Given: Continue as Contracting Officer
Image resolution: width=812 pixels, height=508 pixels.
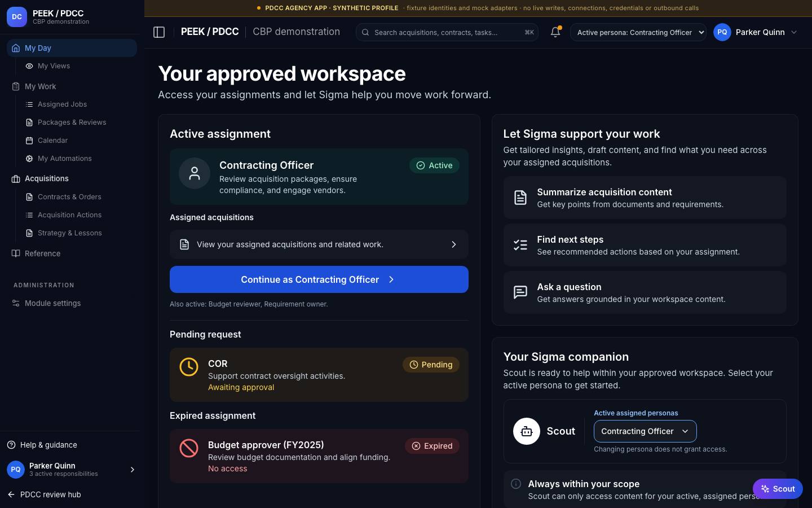Looking at the screenshot, I should pos(319,279).
